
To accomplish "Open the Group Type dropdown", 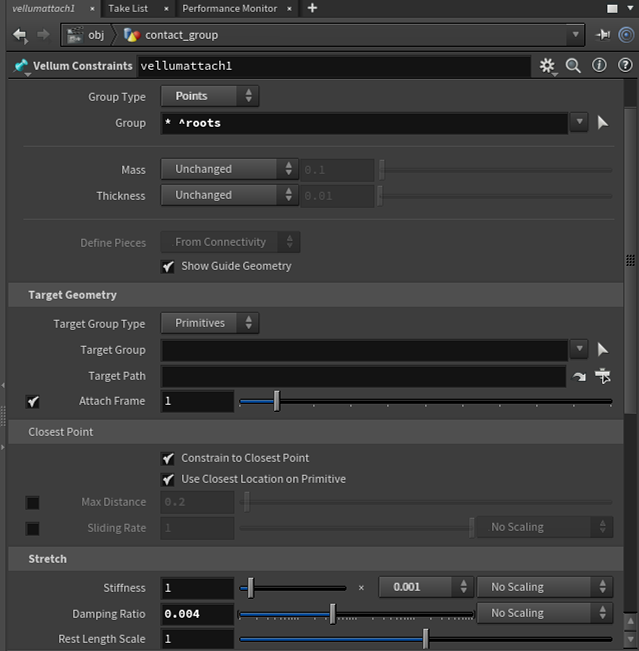I will [x=209, y=97].
